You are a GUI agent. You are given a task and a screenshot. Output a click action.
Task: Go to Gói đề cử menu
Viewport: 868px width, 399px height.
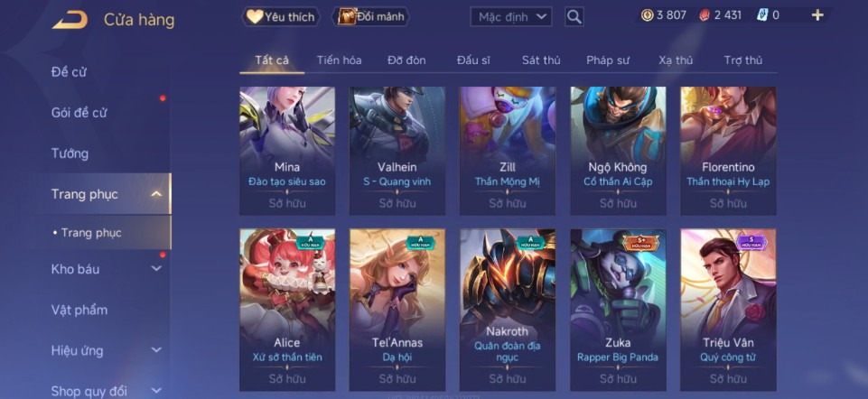[79, 112]
